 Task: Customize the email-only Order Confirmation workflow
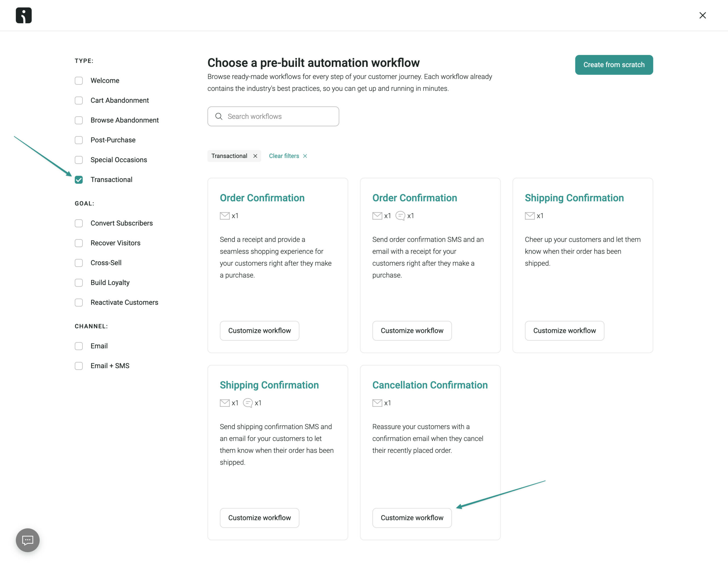point(259,331)
